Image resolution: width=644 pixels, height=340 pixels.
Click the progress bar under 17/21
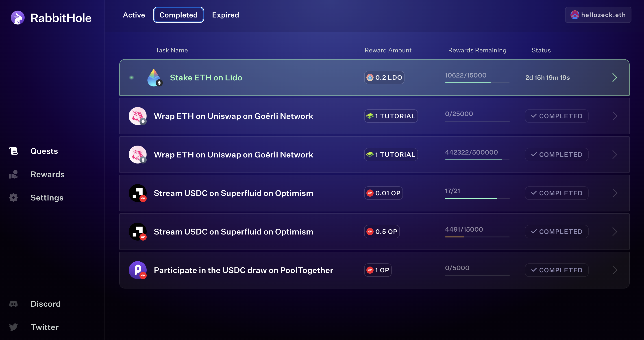coord(477,198)
